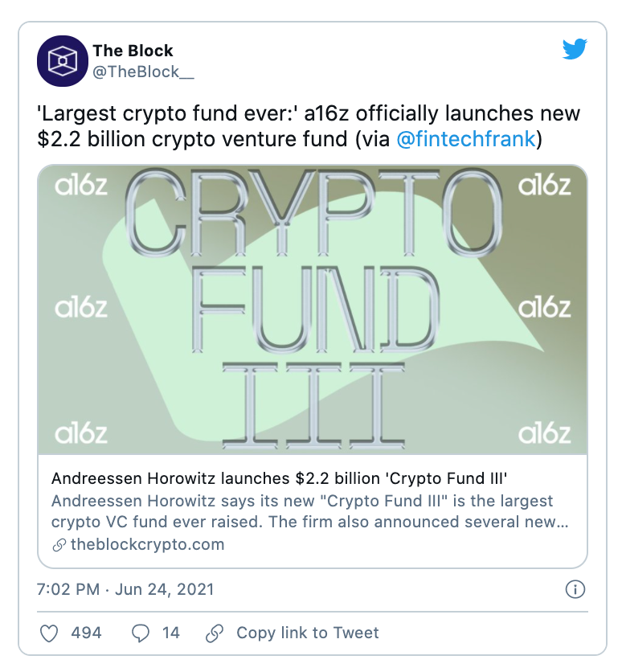Screen dimensions: 622x672
Task: Click the link icon beside theblockcrypto.com
Action: [x=59, y=545]
